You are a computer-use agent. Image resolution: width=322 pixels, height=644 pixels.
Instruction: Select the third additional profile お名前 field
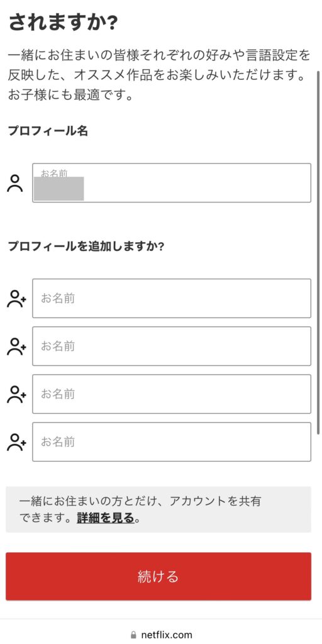[x=172, y=394]
